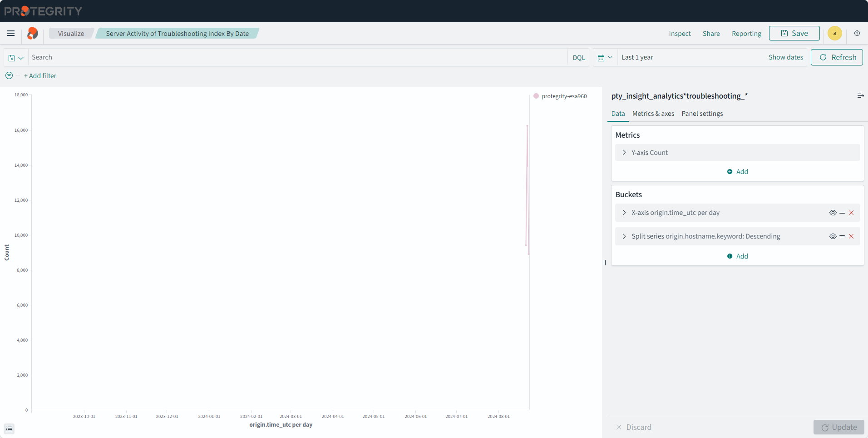Open the Panel settings tab
868x438 pixels.
[x=702, y=114]
